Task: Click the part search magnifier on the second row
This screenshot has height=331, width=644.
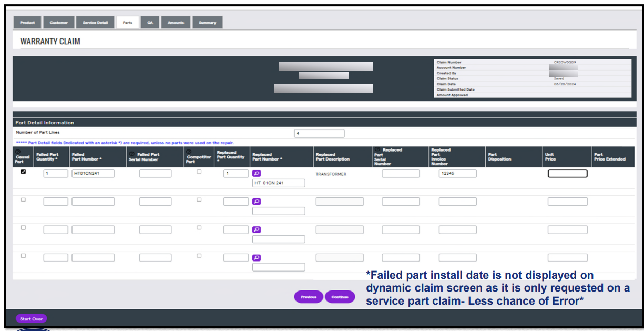Action: 257,201
